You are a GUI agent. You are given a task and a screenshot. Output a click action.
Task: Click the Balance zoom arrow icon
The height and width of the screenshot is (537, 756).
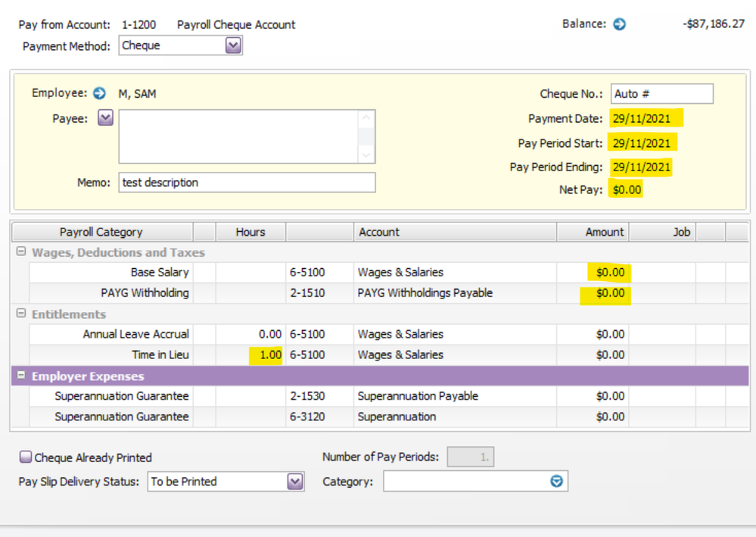pos(619,24)
